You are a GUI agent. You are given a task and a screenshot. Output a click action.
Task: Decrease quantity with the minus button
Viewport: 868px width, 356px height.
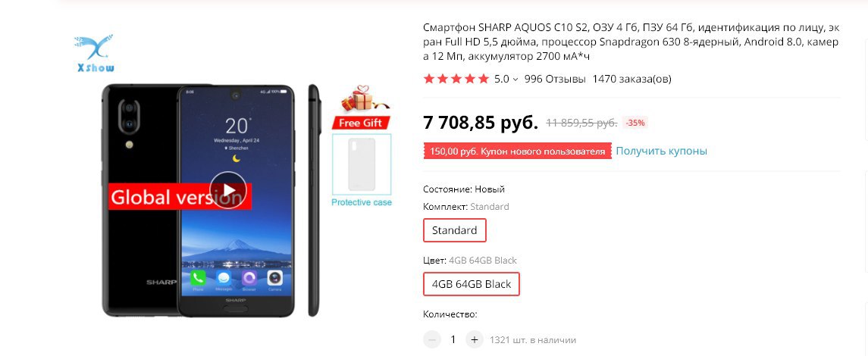432,339
